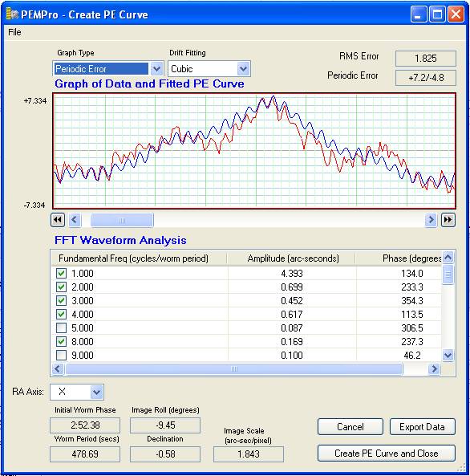The width and height of the screenshot is (470, 476).
Task: Click the PE curve graph area
Action: click(x=254, y=151)
